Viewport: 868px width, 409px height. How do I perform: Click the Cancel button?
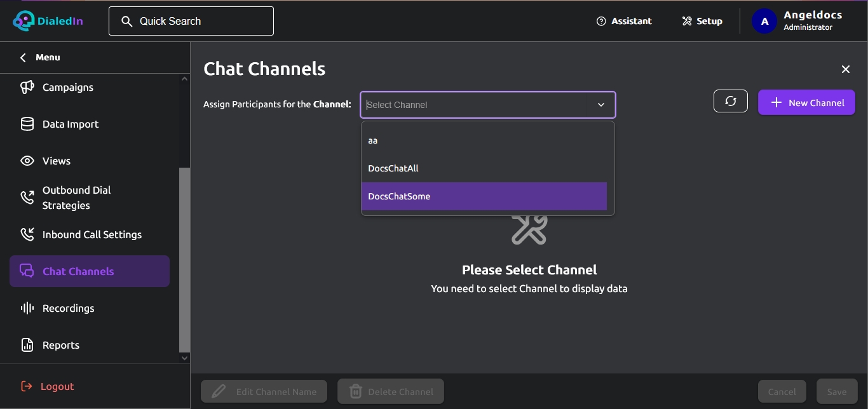(782, 392)
